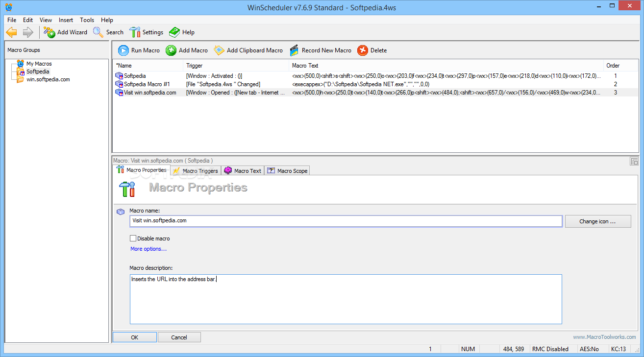Image resolution: width=644 pixels, height=357 pixels.
Task: Switch to the Macro Properties tab
Action: [x=142, y=170]
